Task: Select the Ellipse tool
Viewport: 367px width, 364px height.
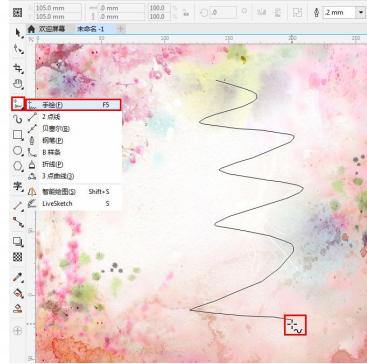Action: pyautogui.click(x=18, y=151)
